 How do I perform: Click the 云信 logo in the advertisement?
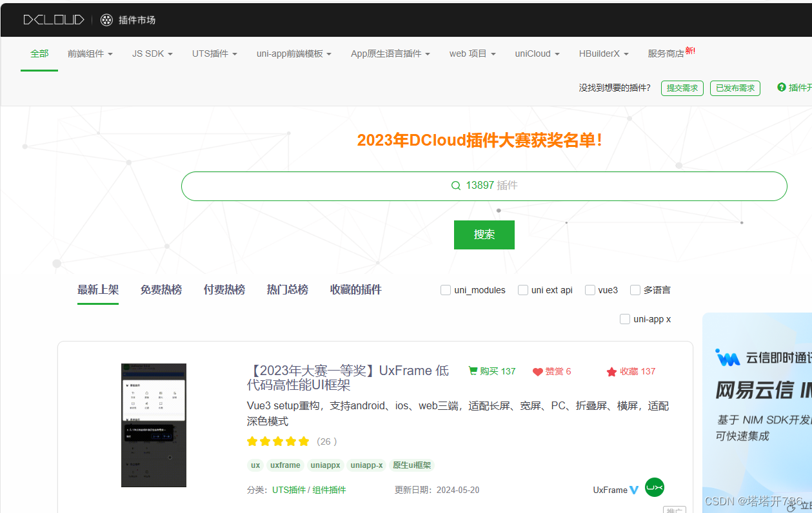tap(728, 358)
